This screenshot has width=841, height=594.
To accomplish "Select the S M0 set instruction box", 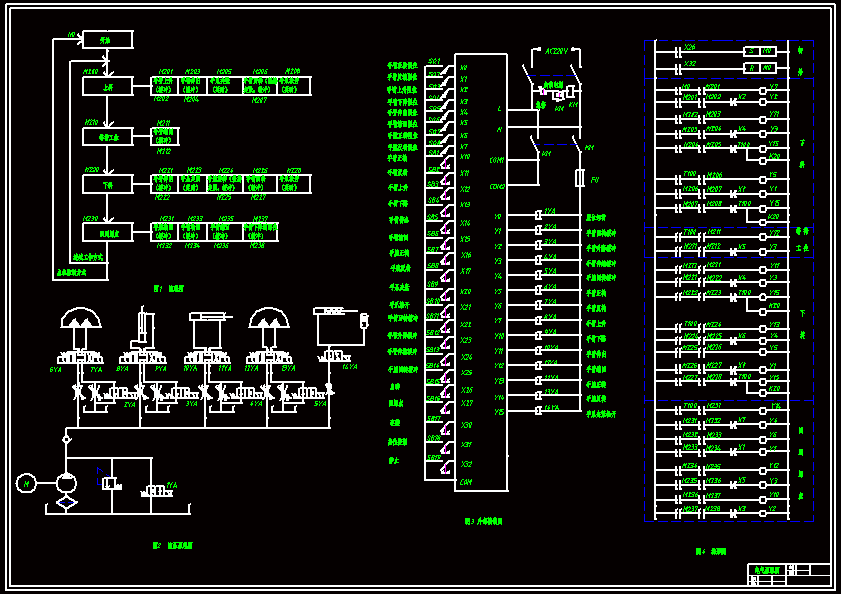I will pos(759,52).
